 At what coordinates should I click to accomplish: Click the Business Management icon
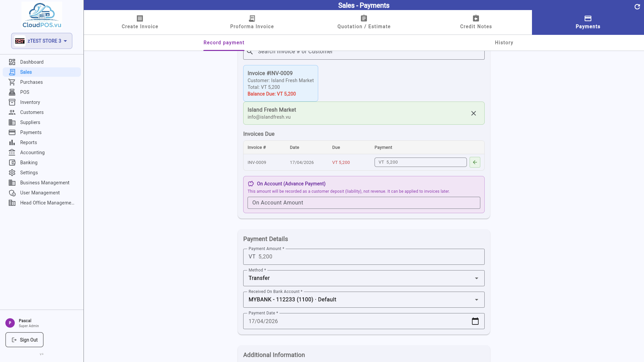tap(12, 183)
